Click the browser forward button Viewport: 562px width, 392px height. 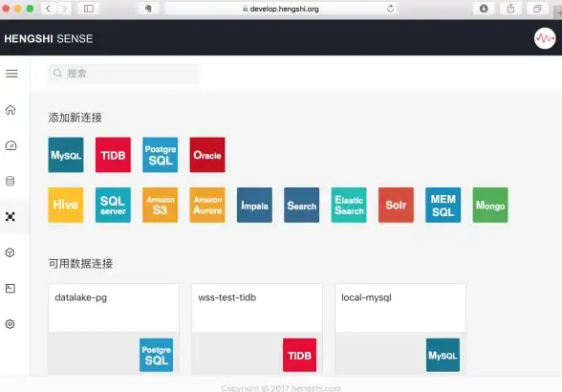tap(64, 9)
